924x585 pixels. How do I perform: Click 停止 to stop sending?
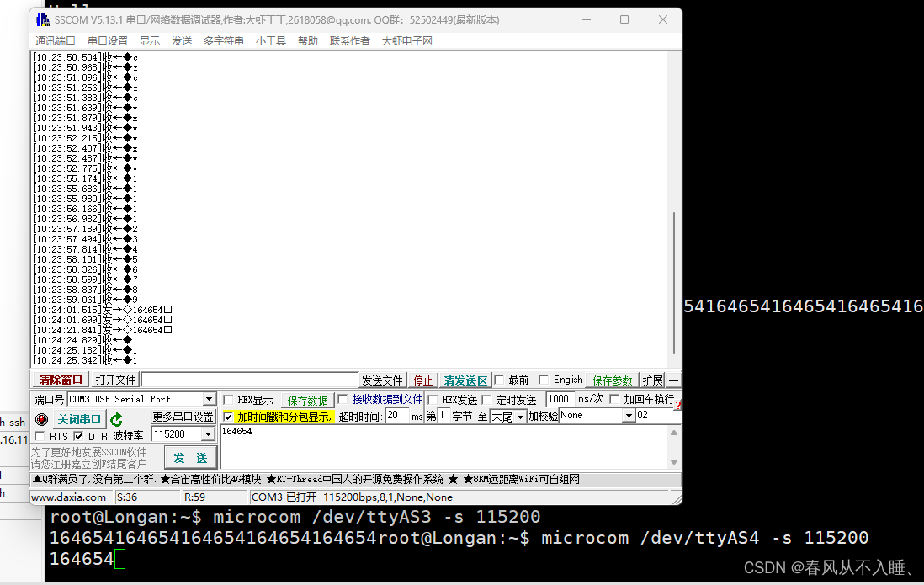coord(423,380)
